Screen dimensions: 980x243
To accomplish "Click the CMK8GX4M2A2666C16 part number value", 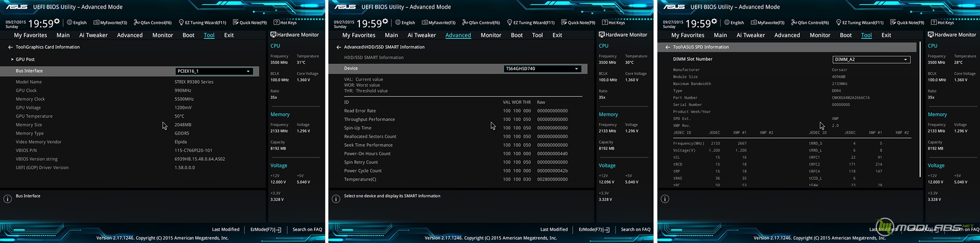I will tap(851, 98).
